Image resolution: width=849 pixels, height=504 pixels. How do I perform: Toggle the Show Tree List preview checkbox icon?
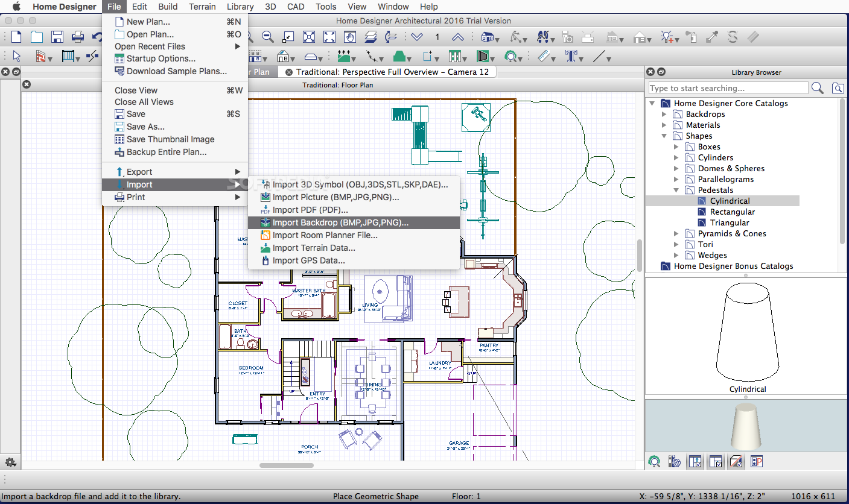click(x=695, y=462)
